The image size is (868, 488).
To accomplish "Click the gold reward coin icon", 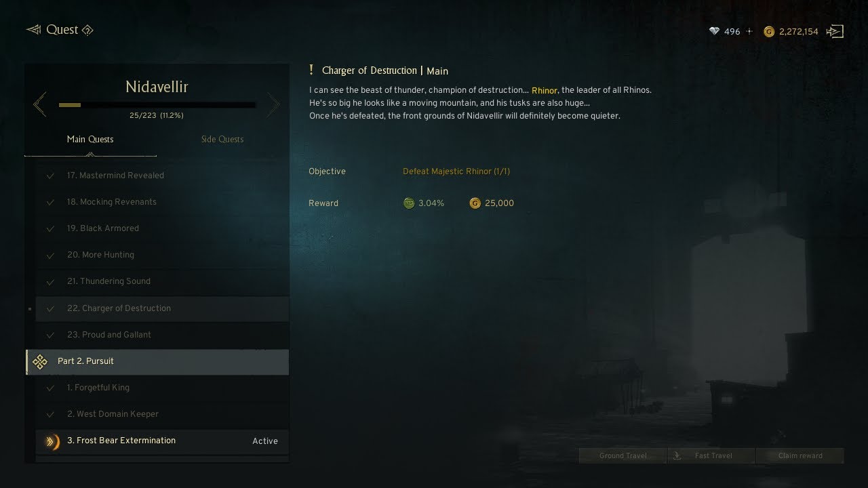I will click(475, 203).
